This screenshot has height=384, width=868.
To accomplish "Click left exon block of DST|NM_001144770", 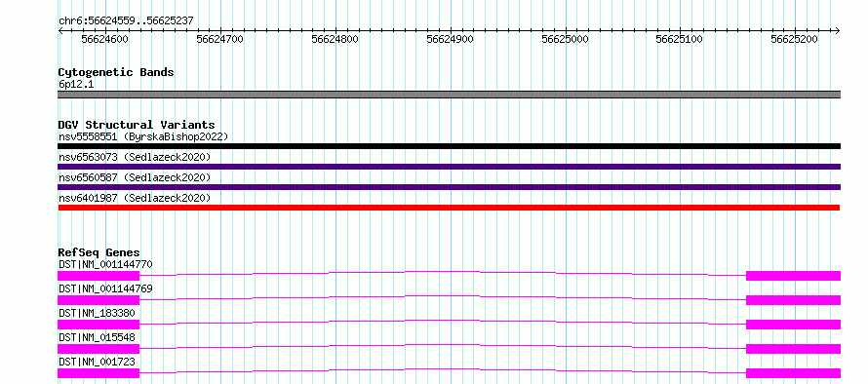I will click(x=99, y=276).
